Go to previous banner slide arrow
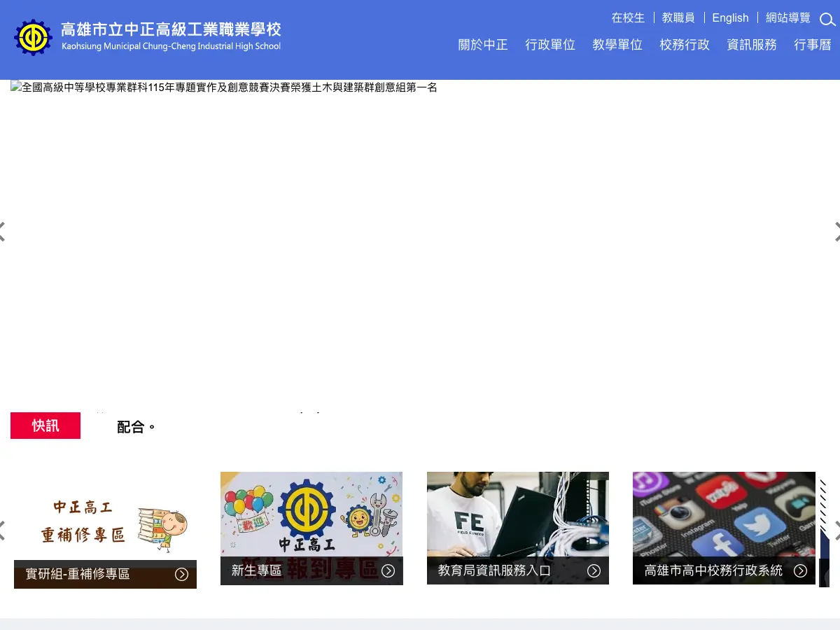This screenshot has width=840, height=630. pos(3,232)
